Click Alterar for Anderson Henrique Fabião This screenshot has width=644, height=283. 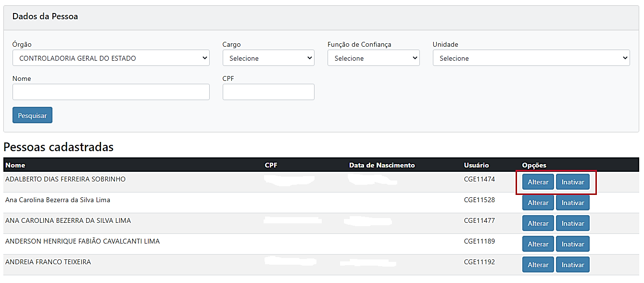coord(538,244)
